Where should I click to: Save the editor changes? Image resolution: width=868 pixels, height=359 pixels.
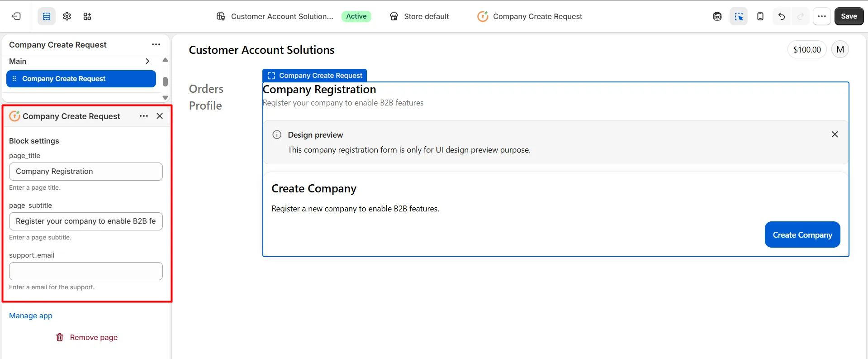(x=849, y=16)
